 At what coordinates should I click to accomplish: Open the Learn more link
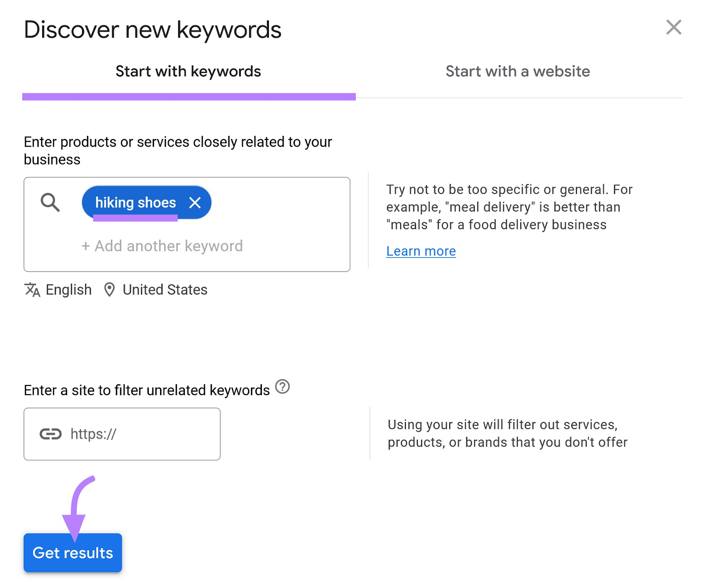(x=421, y=251)
